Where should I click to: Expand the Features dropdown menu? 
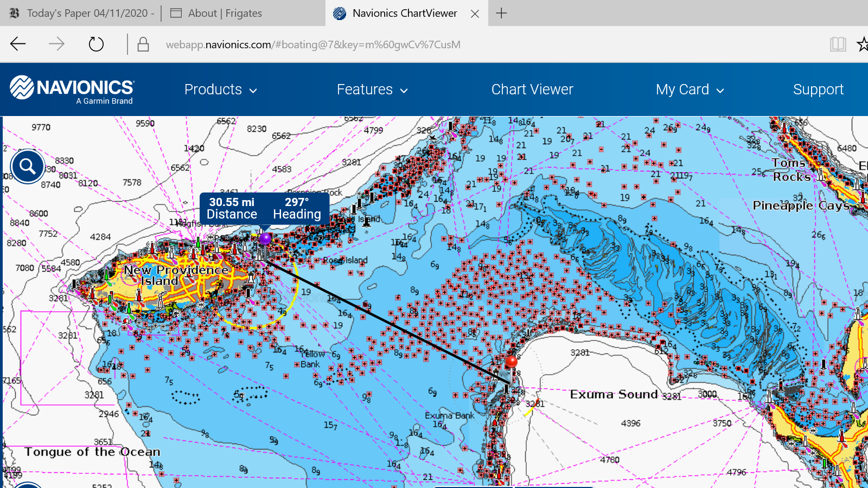[x=372, y=89]
